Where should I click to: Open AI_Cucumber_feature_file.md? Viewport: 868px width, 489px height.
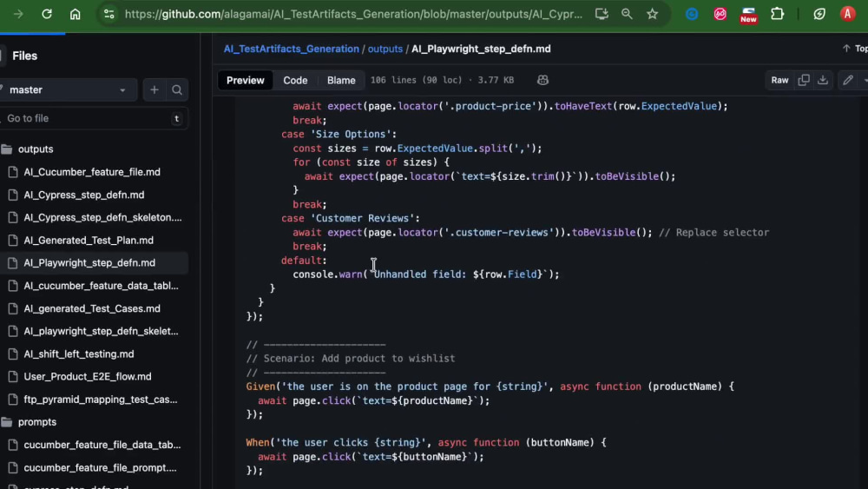[92, 172]
